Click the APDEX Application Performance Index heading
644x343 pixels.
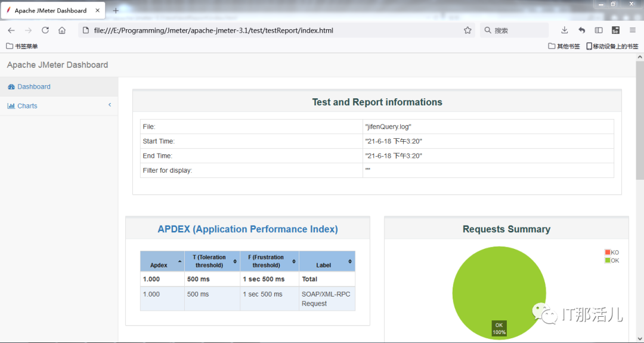(247, 229)
